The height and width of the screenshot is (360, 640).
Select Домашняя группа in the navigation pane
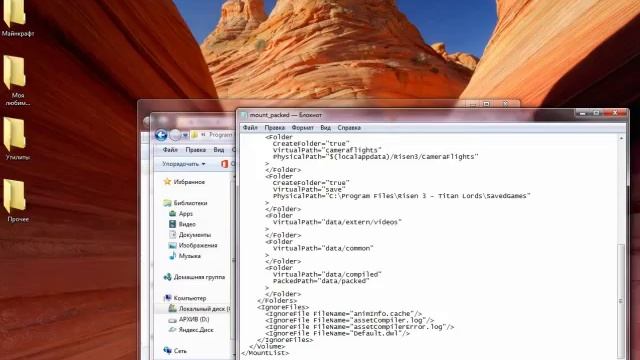pyautogui.click(x=199, y=277)
